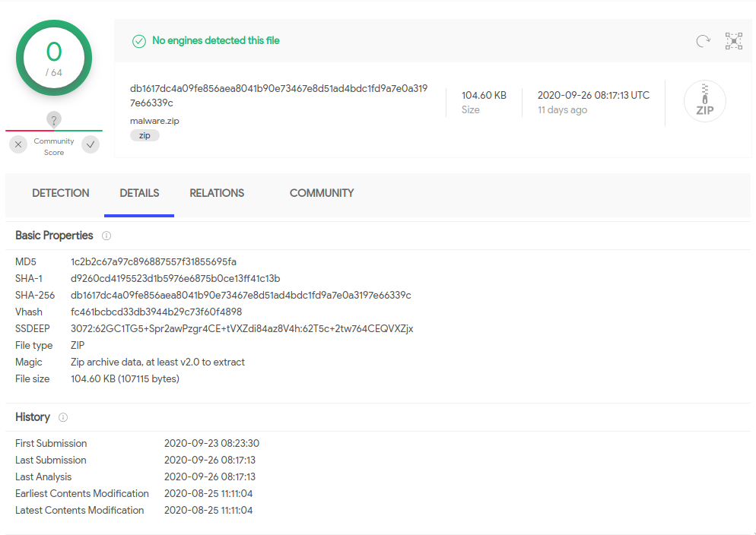756x535 pixels.
Task: Click the File type value ZIP
Action: tap(78, 345)
